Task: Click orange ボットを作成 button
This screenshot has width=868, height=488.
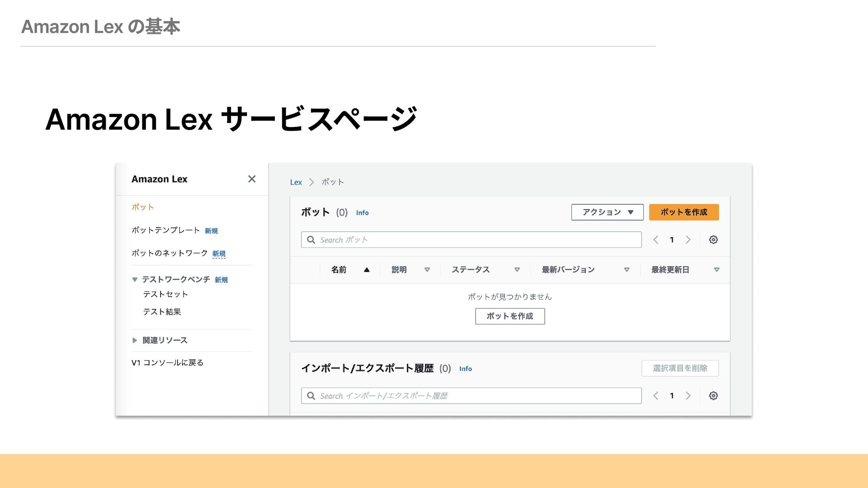Action: (684, 212)
